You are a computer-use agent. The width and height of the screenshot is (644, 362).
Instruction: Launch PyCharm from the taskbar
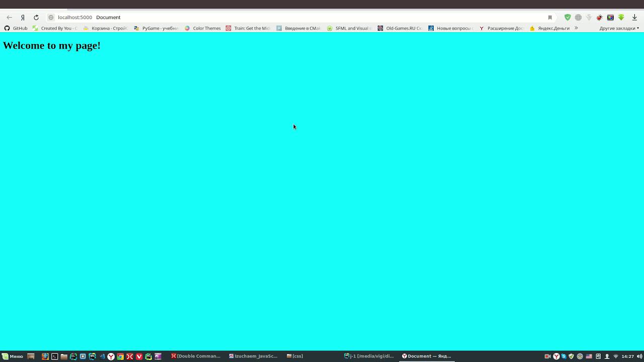(148, 356)
